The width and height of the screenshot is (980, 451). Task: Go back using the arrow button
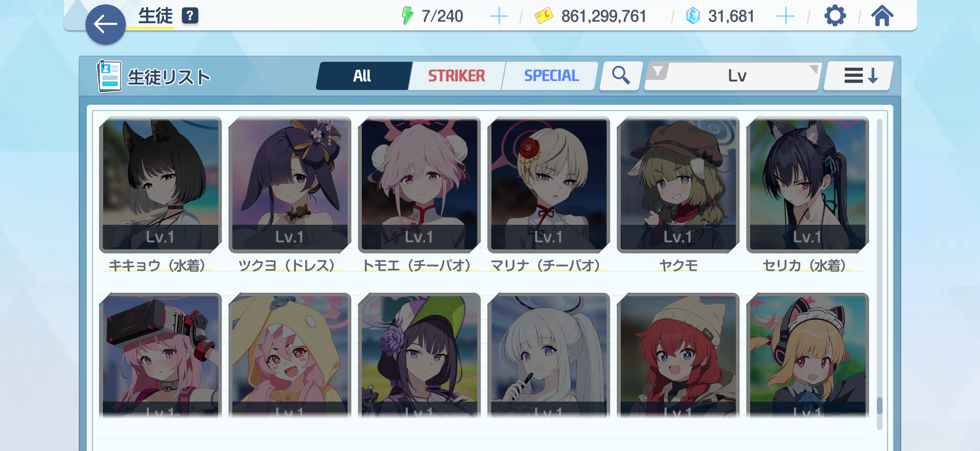pos(105,24)
